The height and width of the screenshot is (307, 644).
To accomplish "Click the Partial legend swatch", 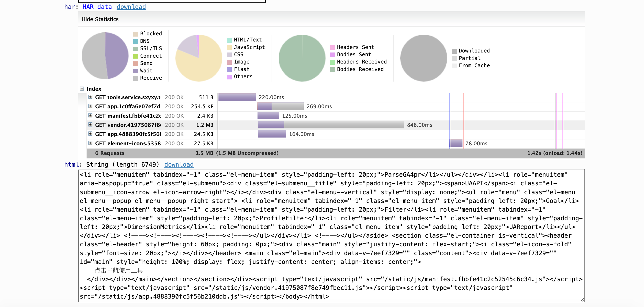I will (x=454, y=58).
